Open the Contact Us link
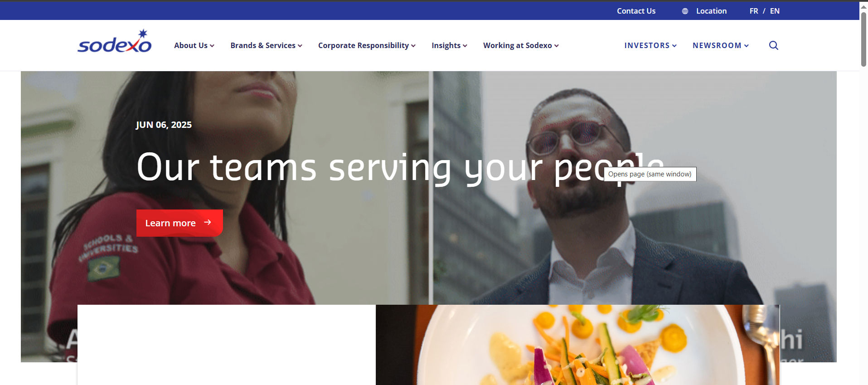The width and height of the screenshot is (868, 385). coord(636,11)
